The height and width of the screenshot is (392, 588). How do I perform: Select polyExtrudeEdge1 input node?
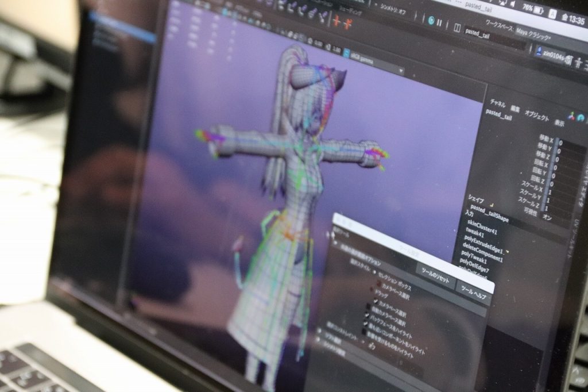coord(483,244)
